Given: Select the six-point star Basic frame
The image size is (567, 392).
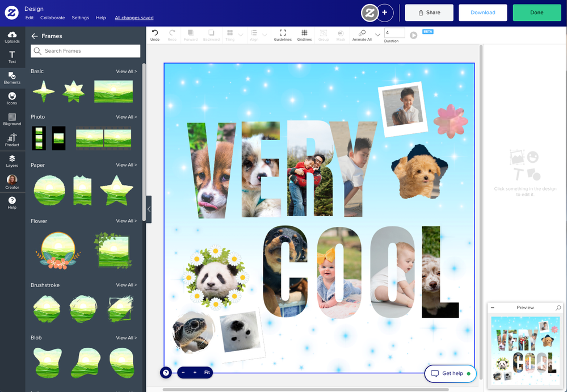Looking at the screenshot, I should tap(73, 91).
